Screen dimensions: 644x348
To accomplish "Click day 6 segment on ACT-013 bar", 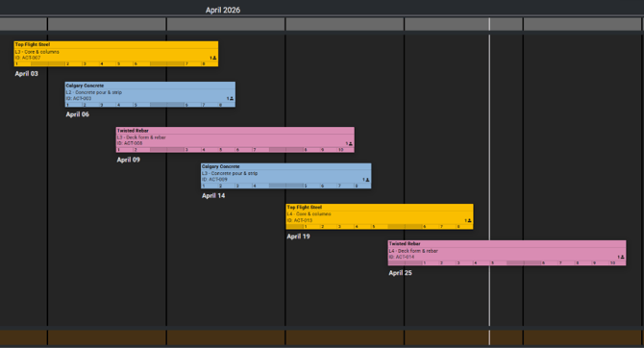I will pos(431,227).
